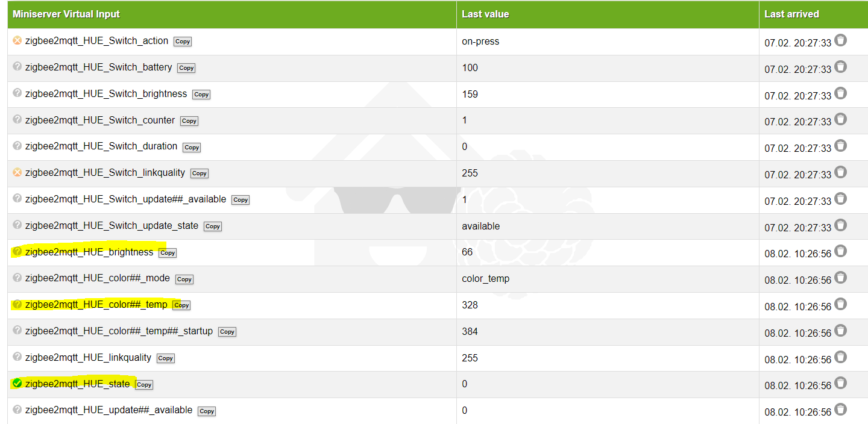
Task: Click the Last value column header
Action: point(485,14)
